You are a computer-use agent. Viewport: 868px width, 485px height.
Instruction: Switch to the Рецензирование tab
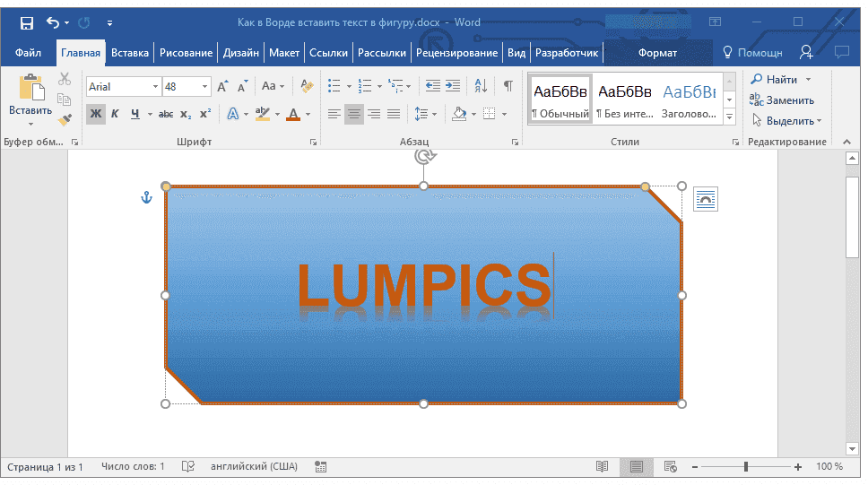tap(456, 53)
